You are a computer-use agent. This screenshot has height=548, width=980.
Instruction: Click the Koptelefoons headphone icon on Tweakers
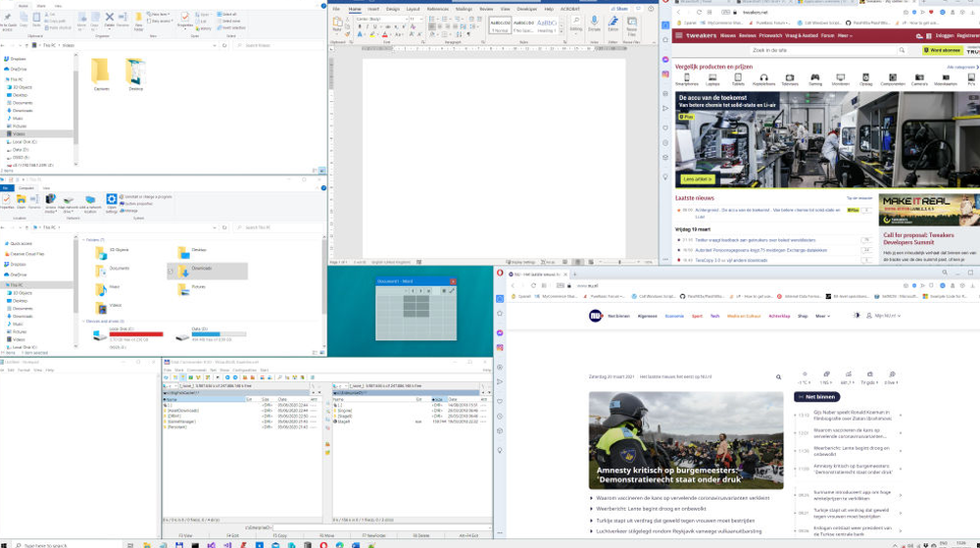[763, 77]
